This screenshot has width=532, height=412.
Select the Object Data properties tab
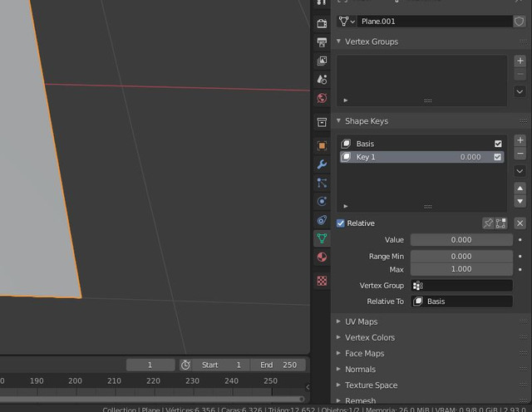coord(322,238)
